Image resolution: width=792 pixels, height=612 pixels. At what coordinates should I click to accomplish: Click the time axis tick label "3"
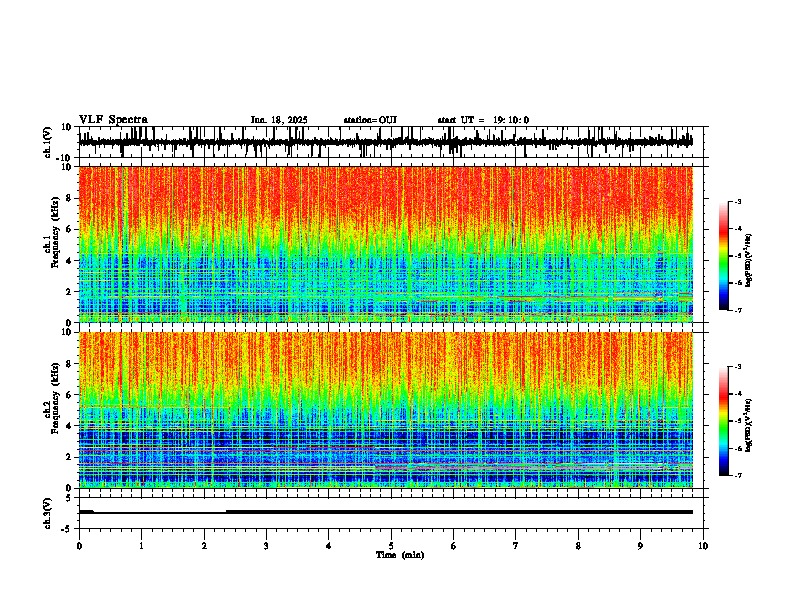point(266,546)
